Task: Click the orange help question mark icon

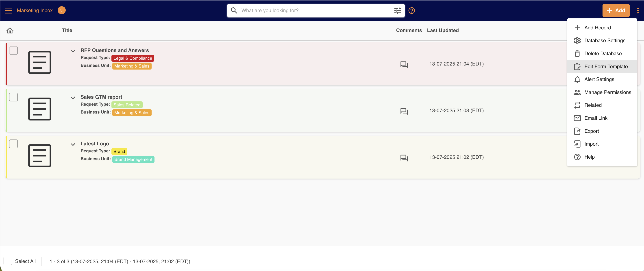Action: [411, 11]
